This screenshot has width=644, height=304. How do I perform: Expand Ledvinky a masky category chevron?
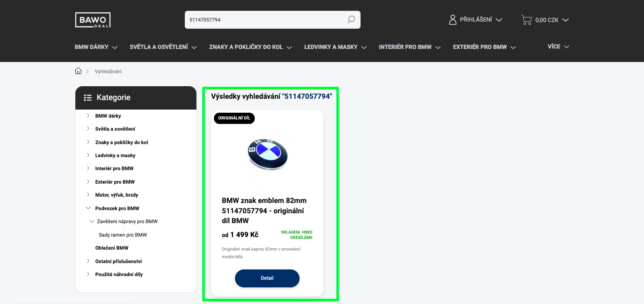click(88, 155)
